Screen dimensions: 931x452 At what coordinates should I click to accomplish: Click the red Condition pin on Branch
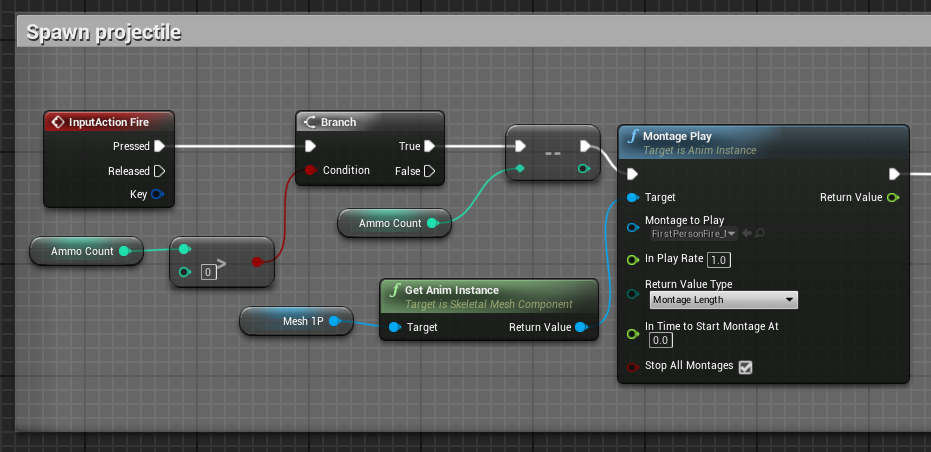(310, 171)
